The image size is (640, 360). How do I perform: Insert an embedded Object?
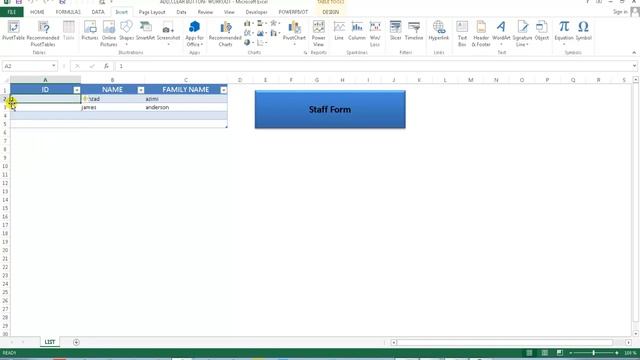(542, 31)
